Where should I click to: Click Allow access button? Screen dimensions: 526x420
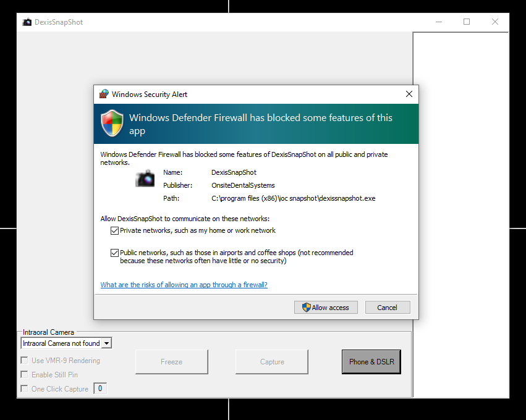326,308
